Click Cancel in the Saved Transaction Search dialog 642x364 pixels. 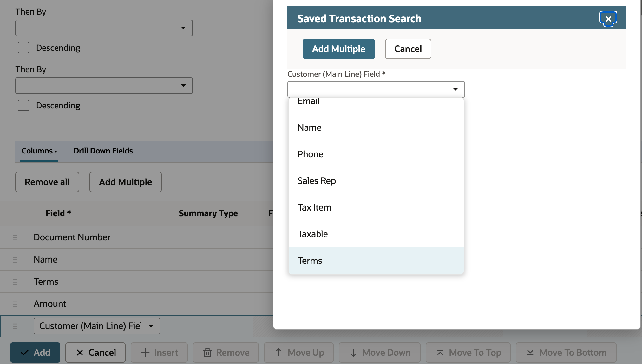pyautogui.click(x=408, y=49)
